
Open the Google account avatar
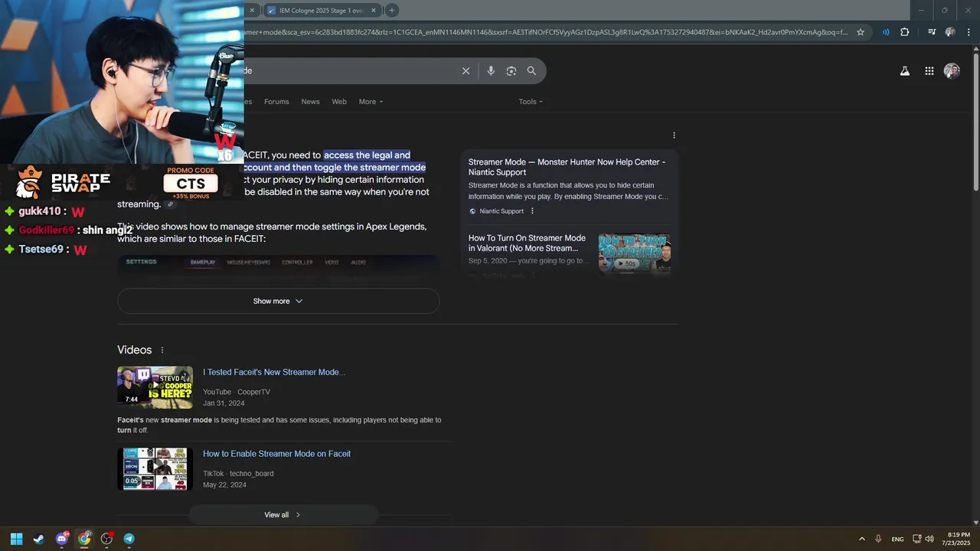tap(952, 71)
